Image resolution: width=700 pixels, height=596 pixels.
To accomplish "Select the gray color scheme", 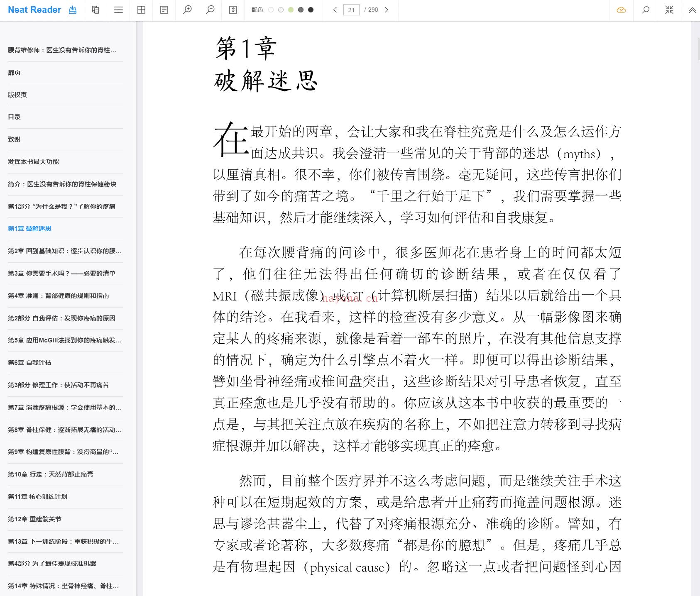I will [x=301, y=10].
